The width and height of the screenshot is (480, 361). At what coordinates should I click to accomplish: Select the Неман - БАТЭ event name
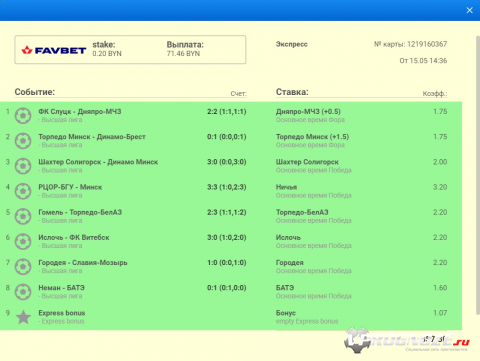coord(62,288)
